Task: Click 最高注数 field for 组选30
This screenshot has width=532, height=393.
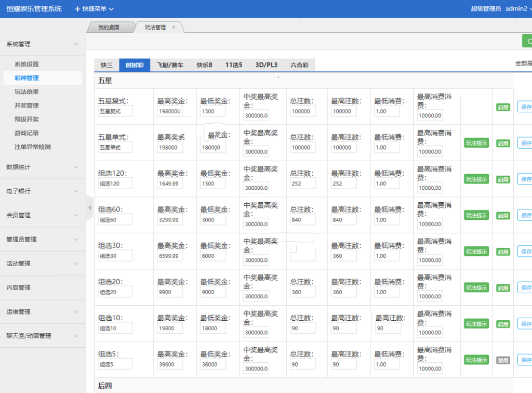Action: coord(344,256)
